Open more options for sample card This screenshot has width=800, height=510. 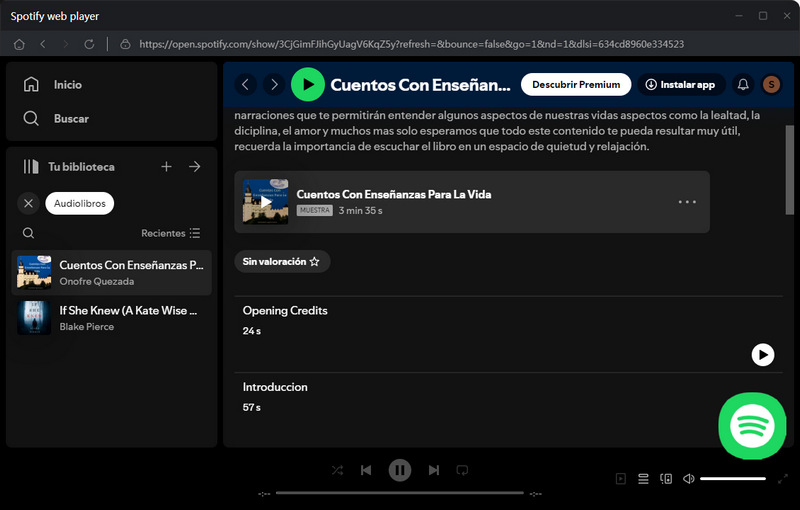(x=687, y=202)
